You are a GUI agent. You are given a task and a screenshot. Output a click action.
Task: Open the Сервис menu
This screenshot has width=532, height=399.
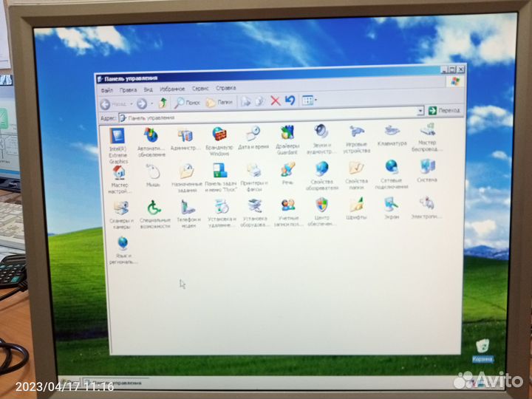pyautogui.click(x=200, y=88)
